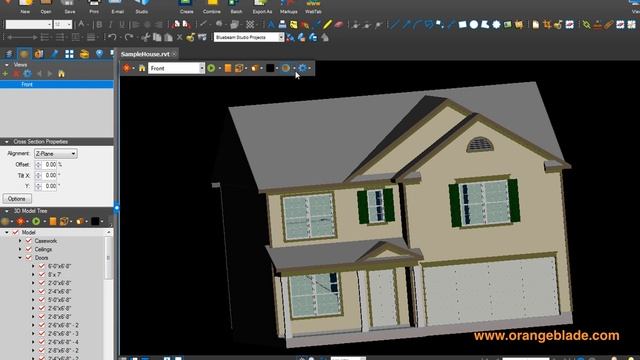The image size is (640, 360).
Task: Select the yellow highlighter tool
Action: pos(327,24)
